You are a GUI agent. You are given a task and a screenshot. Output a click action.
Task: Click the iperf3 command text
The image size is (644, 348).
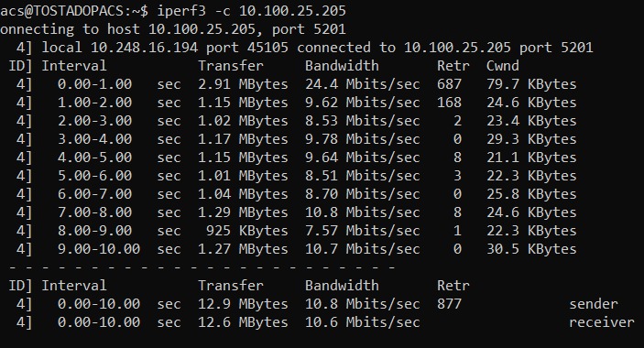tap(181, 11)
